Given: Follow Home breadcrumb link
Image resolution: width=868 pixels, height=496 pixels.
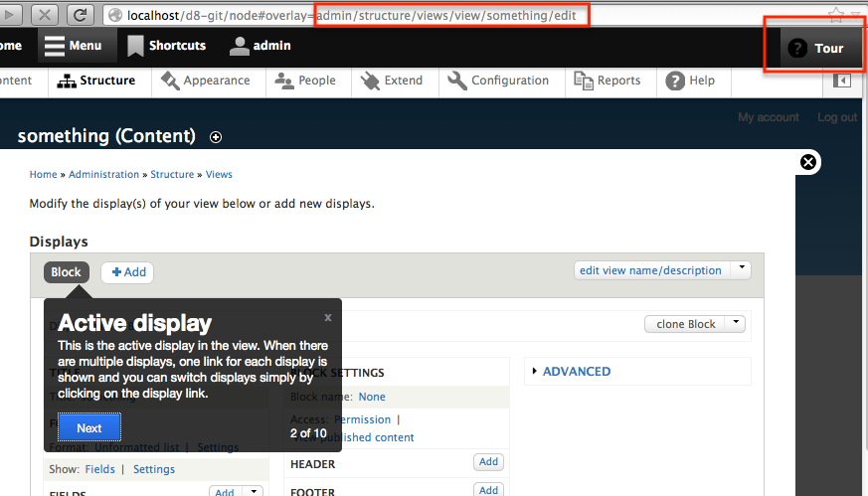Looking at the screenshot, I should click(43, 174).
